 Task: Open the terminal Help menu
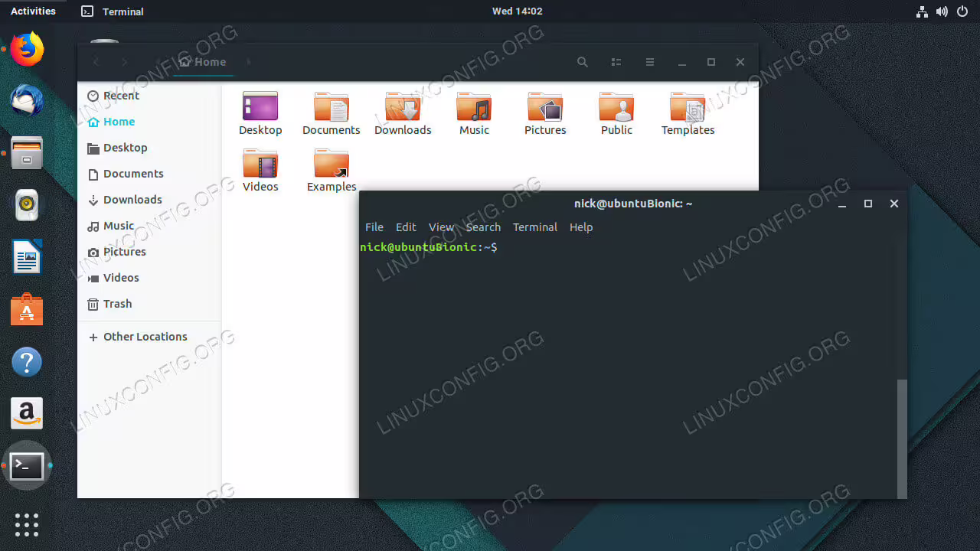click(x=581, y=227)
